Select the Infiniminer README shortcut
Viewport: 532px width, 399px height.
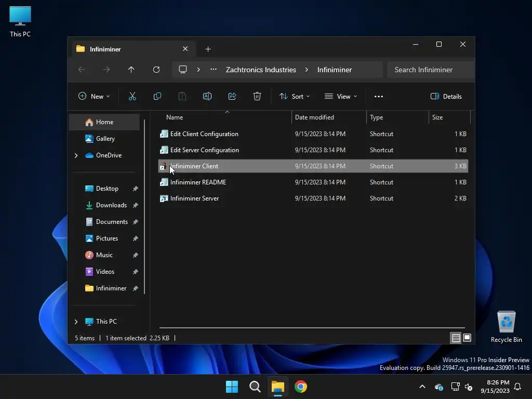(x=313, y=182)
